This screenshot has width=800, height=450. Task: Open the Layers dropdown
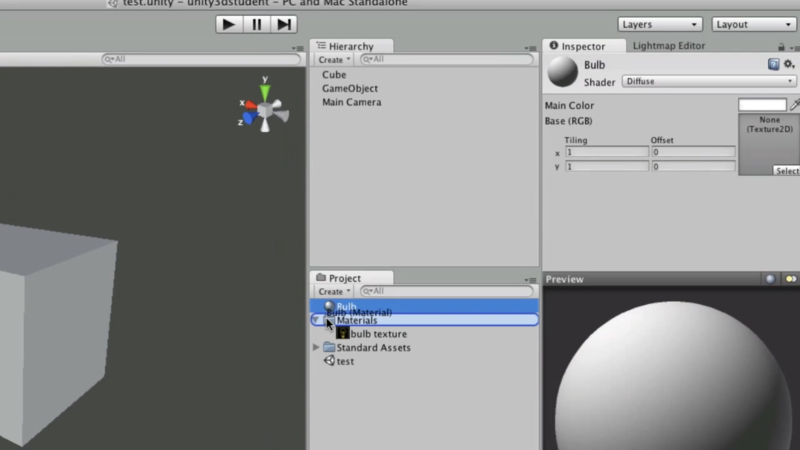click(660, 24)
